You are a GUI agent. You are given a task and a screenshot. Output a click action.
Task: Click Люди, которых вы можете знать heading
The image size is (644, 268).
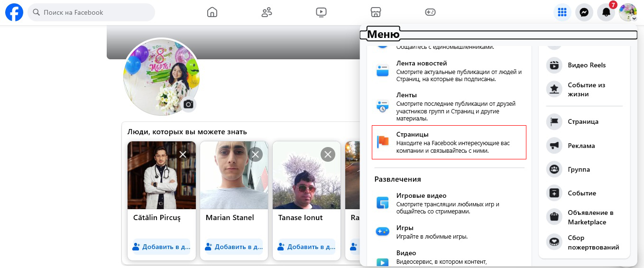click(187, 132)
